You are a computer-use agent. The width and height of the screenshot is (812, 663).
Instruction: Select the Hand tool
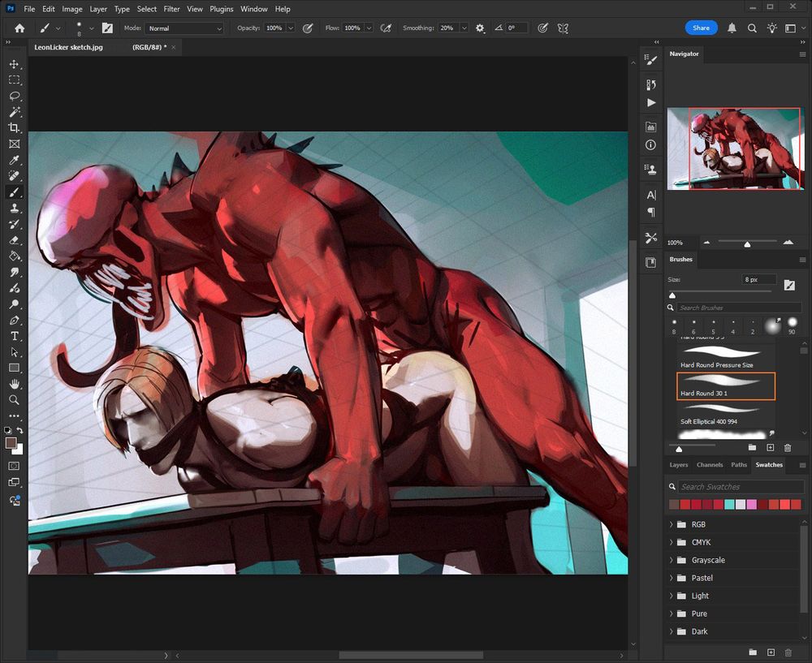pos(14,384)
